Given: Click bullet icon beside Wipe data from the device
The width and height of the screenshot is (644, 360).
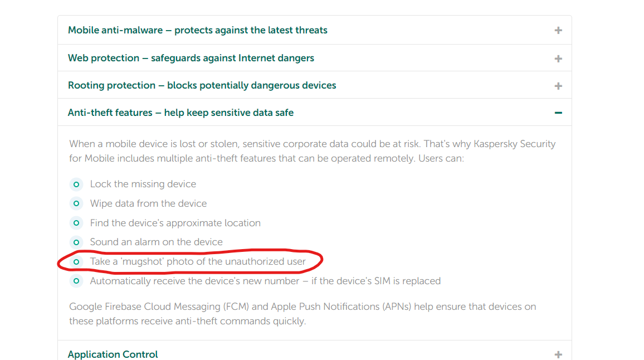Looking at the screenshot, I should 76,203.
